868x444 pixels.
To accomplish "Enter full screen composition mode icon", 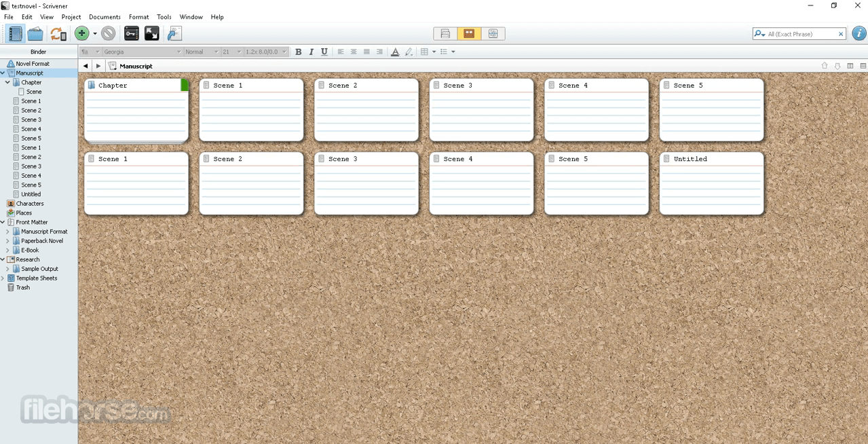I will (152, 33).
